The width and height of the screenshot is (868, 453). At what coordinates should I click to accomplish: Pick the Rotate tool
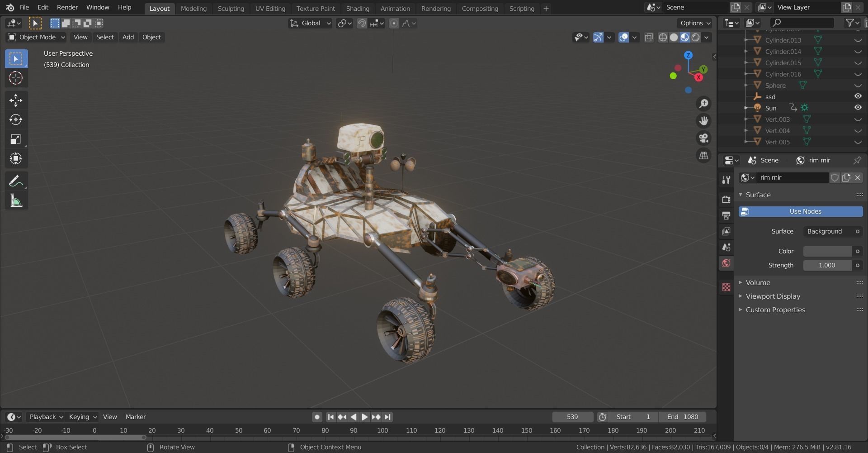[x=16, y=119]
